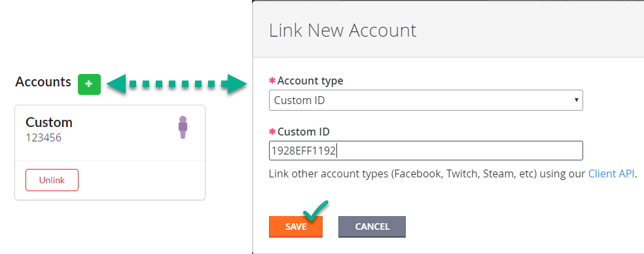Click the Accounts section heading
This screenshot has width=644, height=254.
43,82
